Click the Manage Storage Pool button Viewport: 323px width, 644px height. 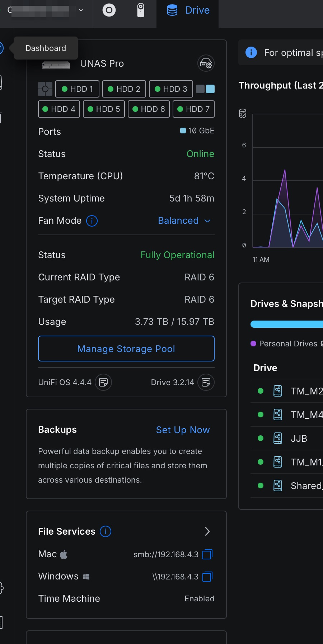126,349
